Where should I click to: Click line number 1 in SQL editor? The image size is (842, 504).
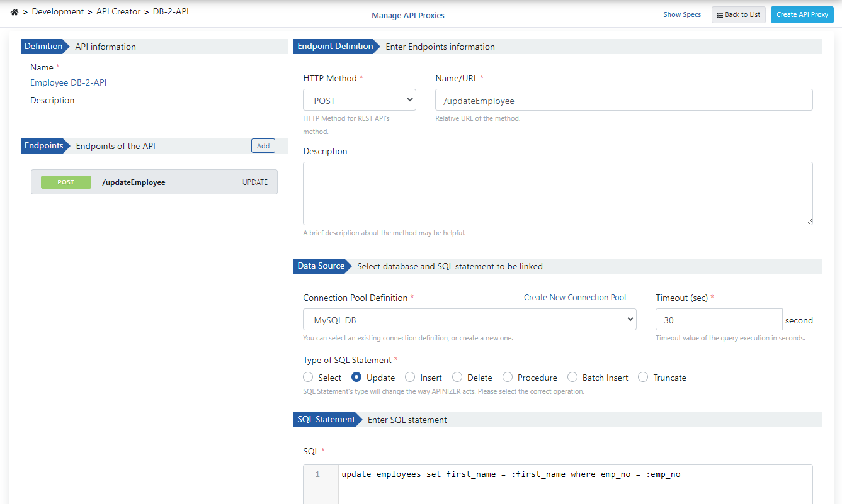(x=317, y=474)
